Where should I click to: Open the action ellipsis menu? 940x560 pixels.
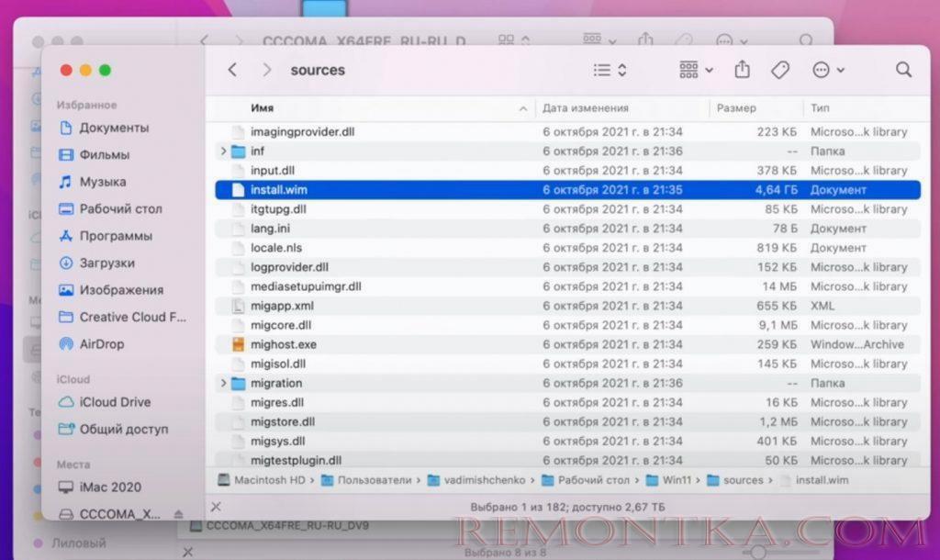click(x=828, y=70)
